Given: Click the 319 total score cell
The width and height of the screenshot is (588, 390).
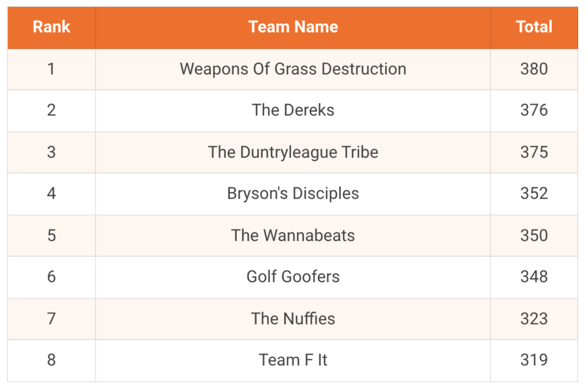Looking at the screenshot, I should (534, 360).
